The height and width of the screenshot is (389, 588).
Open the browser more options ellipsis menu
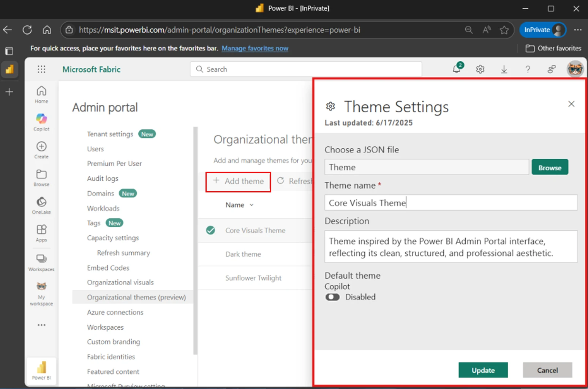click(577, 30)
